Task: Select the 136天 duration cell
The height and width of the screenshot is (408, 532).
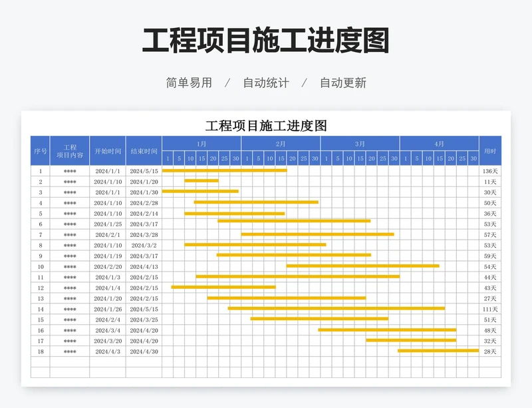Action: (490, 171)
